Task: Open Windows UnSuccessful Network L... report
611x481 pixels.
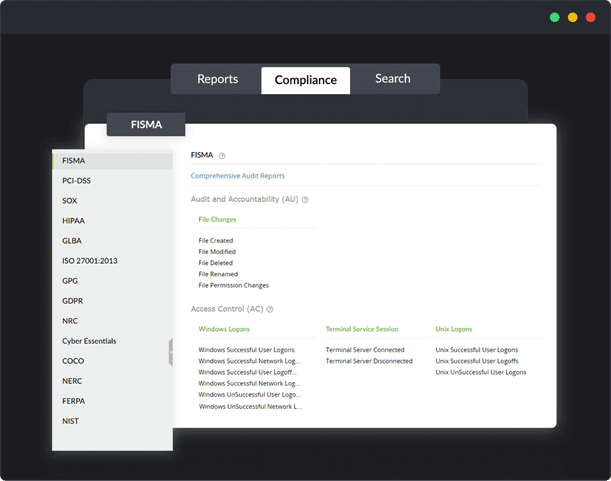Action: coord(251,407)
